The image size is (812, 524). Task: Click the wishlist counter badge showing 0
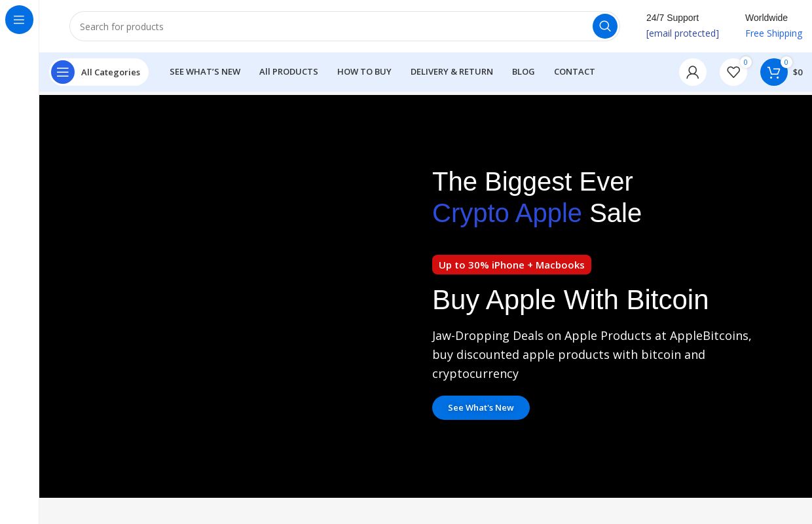[745, 62]
